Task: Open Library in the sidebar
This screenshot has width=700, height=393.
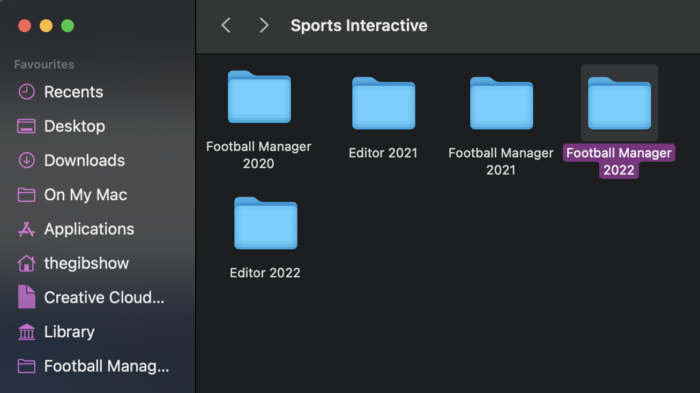Action: pos(69,332)
